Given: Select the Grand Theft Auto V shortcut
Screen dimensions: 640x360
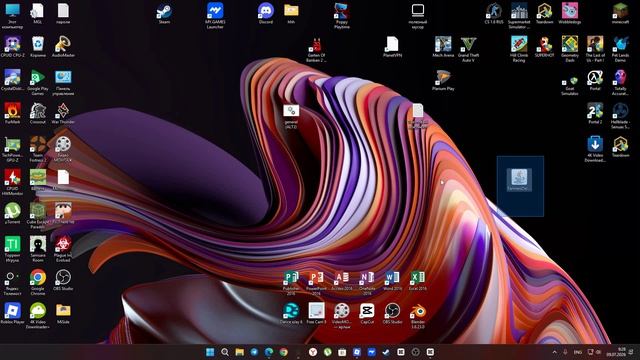Looking at the screenshot, I should (468, 49).
